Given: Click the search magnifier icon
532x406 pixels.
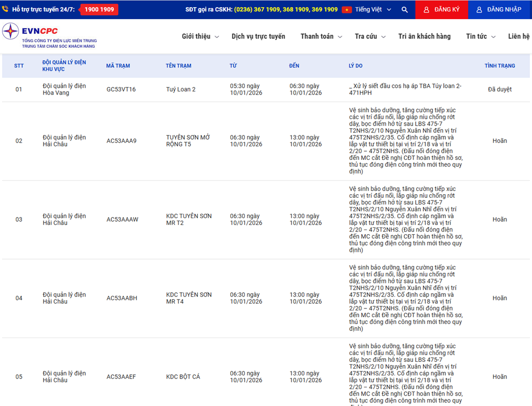Looking at the screenshot, I should pos(405,10).
